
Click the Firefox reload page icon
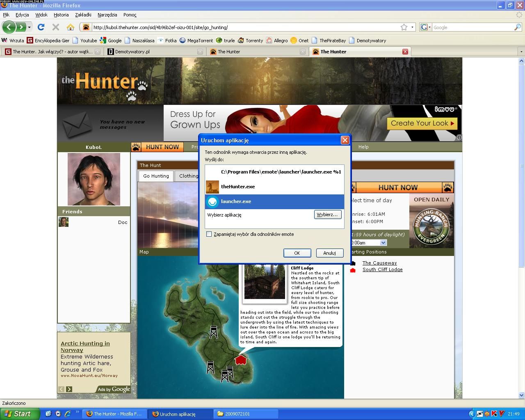point(41,27)
